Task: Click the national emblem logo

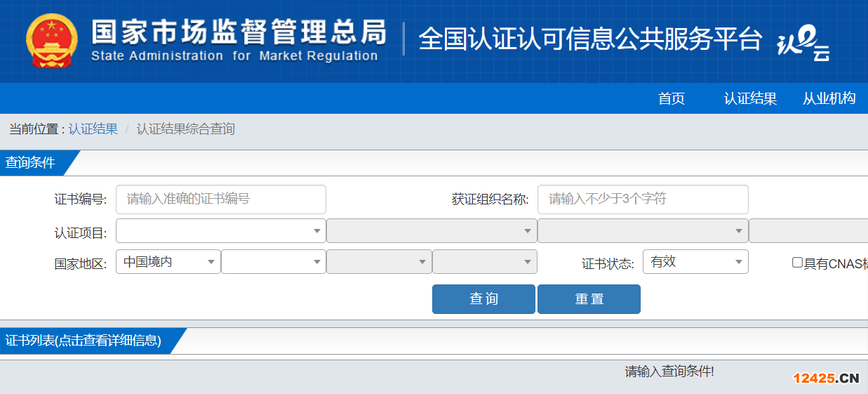Action: click(x=53, y=41)
